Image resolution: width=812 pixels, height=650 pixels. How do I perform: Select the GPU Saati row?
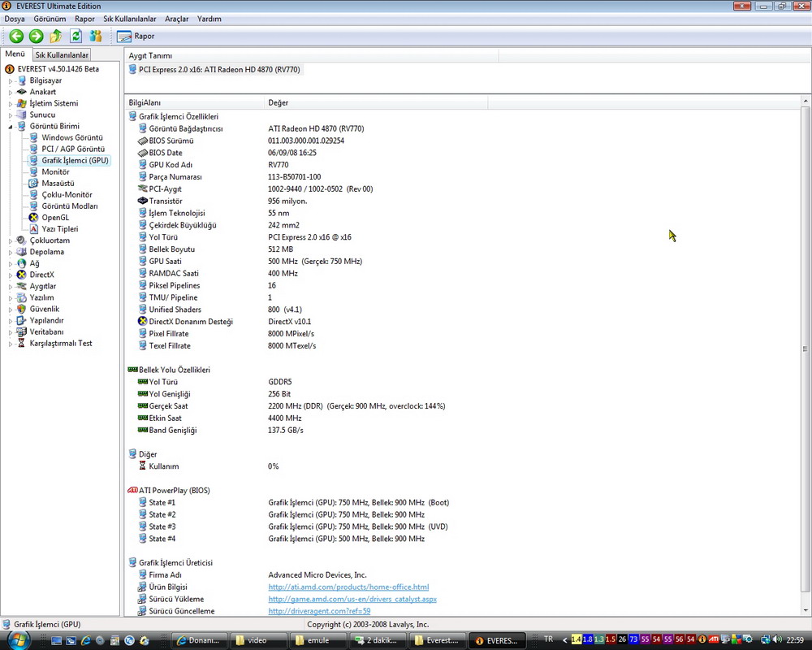click(462, 262)
